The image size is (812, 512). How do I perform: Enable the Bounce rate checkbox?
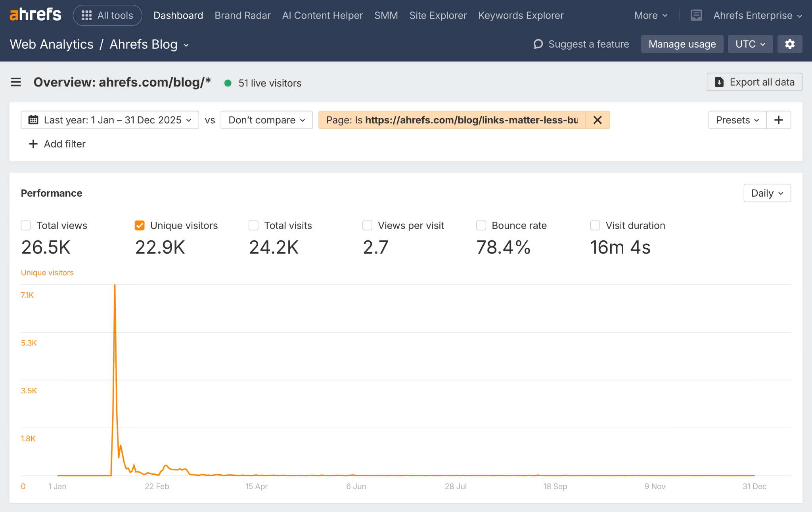481,225
